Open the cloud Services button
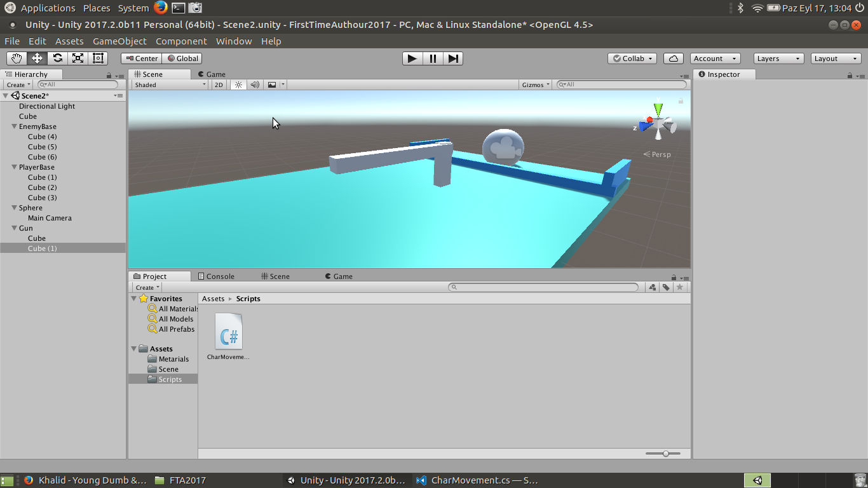This screenshot has width=868, height=488. click(x=674, y=58)
